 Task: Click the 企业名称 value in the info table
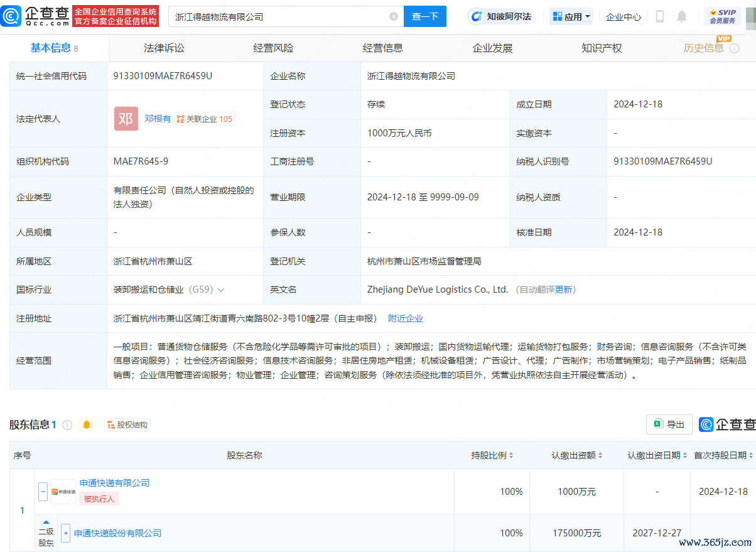coord(411,76)
